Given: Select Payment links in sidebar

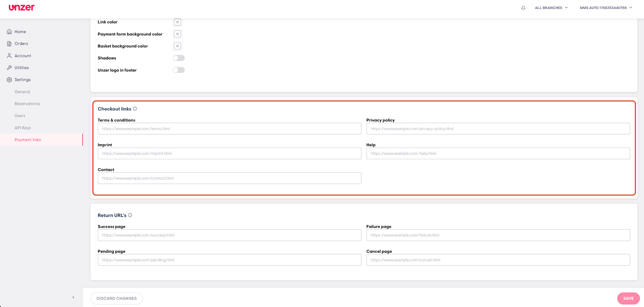Looking at the screenshot, I should (41, 140).
